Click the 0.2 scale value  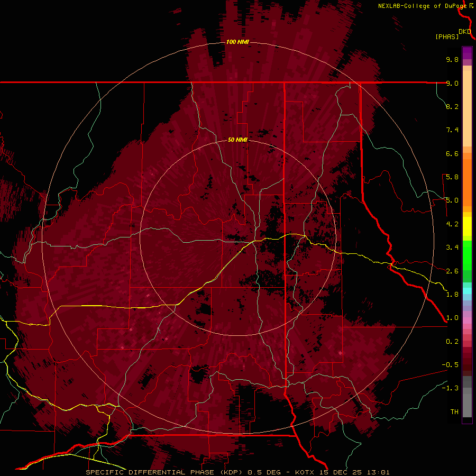(x=452, y=342)
